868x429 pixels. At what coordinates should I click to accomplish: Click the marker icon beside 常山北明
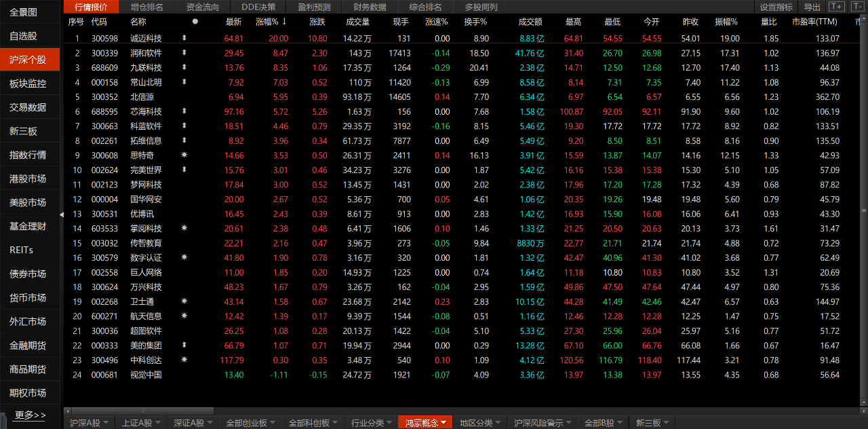(184, 82)
